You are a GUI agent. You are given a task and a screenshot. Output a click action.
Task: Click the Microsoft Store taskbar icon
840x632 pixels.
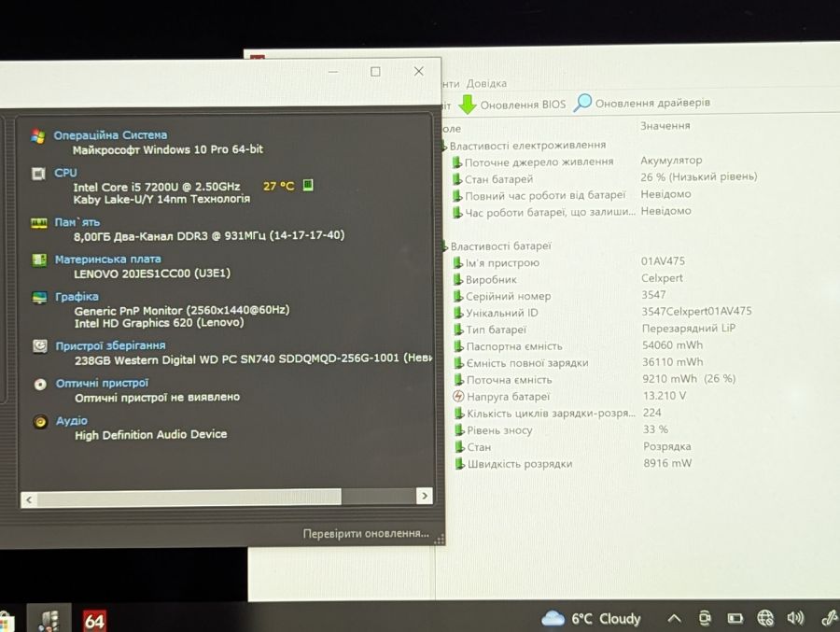(7, 622)
